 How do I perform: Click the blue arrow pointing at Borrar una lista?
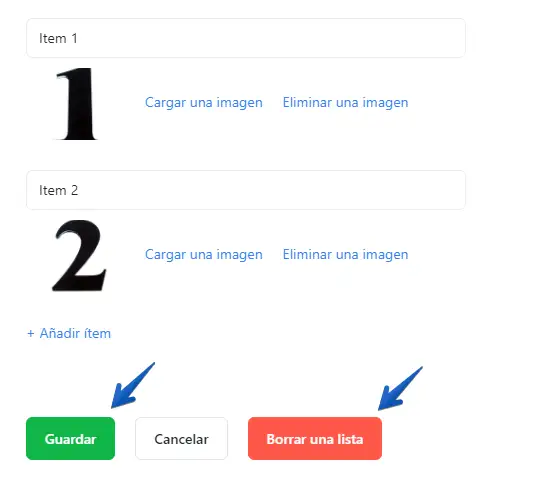pyautogui.click(x=400, y=388)
